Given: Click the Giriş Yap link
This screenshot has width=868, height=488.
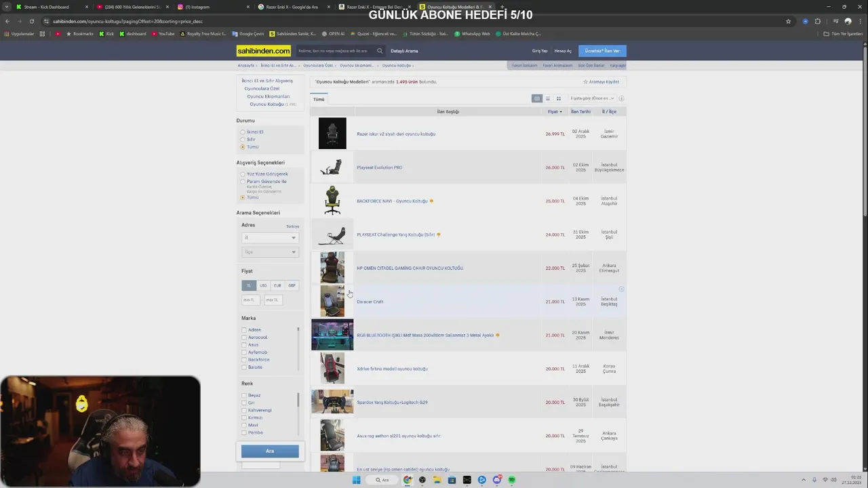Looking at the screenshot, I should tap(540, 51).
